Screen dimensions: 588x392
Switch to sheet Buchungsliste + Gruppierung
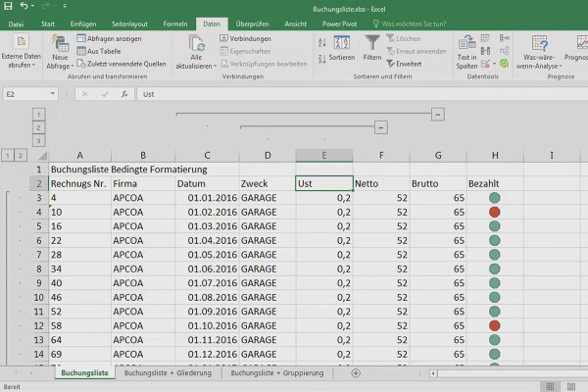pos(277,372)
